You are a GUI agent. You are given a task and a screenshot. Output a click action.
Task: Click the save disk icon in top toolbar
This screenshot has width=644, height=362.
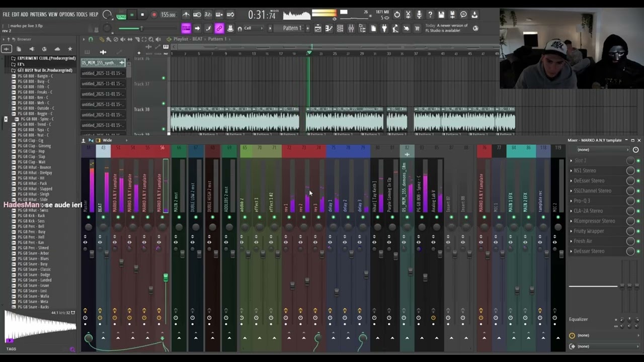point(441,15)
